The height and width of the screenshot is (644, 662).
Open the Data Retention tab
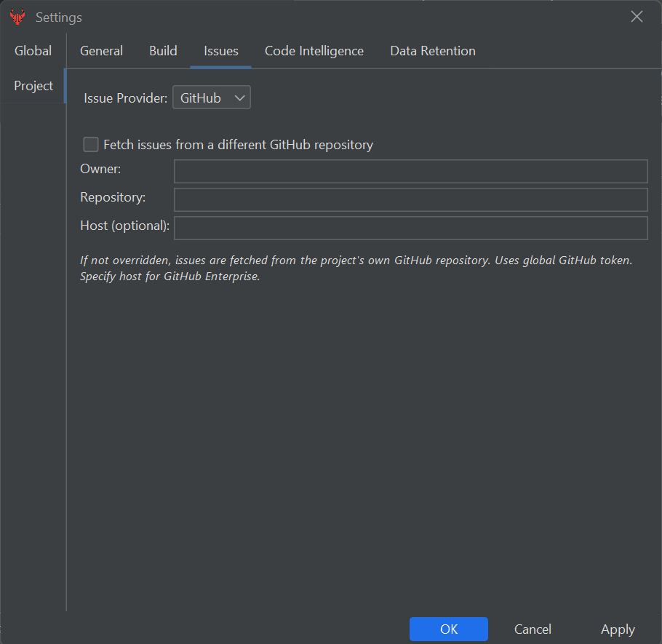(433, 51)
